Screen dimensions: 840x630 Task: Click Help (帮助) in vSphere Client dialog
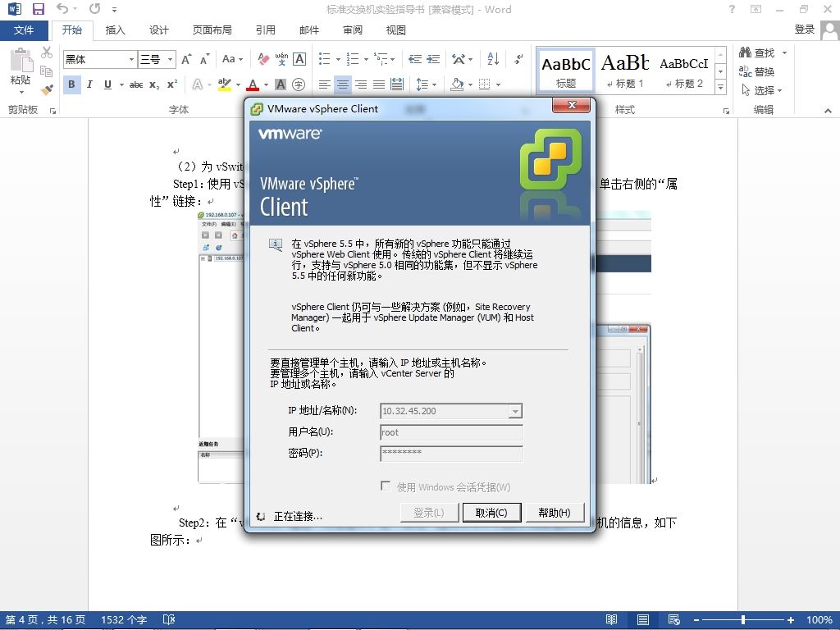tap(555, 513)
